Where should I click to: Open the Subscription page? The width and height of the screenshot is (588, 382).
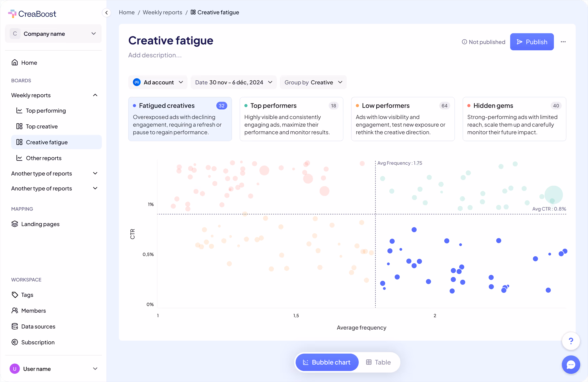tap(38, 342)
